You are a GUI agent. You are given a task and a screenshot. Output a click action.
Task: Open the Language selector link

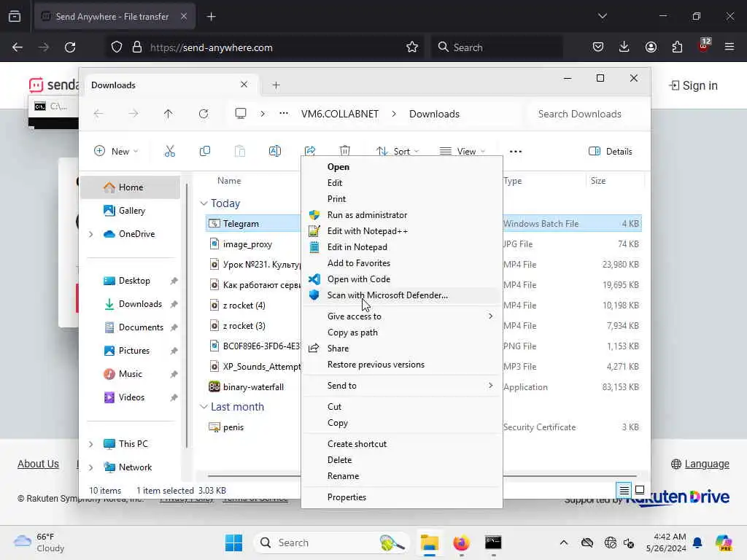[x=700, y=464]
